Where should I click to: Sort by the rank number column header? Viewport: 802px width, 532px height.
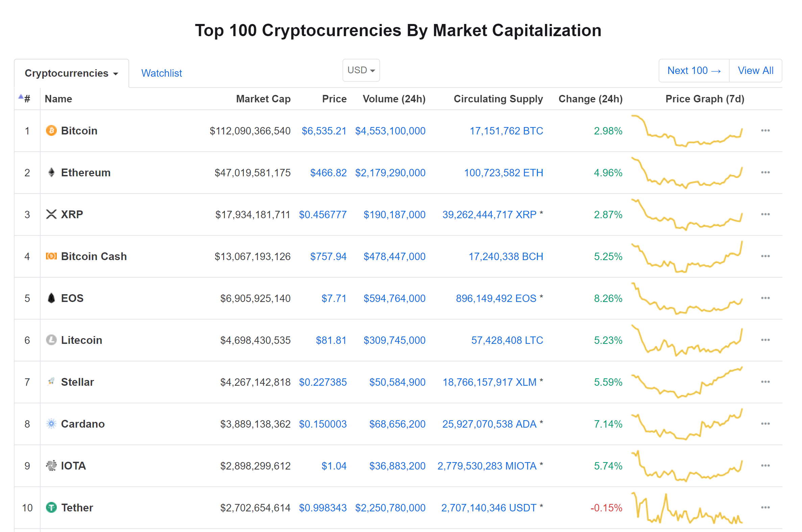tap(26, 99)
